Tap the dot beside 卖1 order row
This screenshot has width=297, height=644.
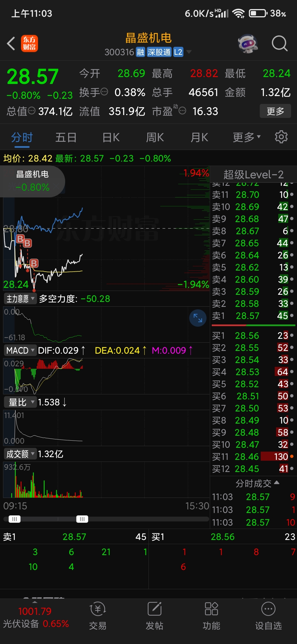[x=292, y=315]
